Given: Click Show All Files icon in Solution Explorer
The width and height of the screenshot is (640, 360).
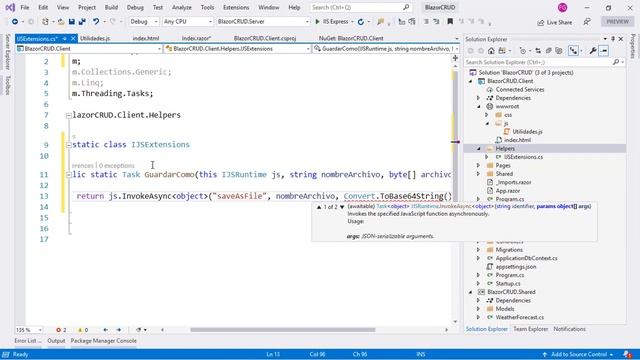Looking at the screenshot, I should pyautogui.click(x=559, y=51).
